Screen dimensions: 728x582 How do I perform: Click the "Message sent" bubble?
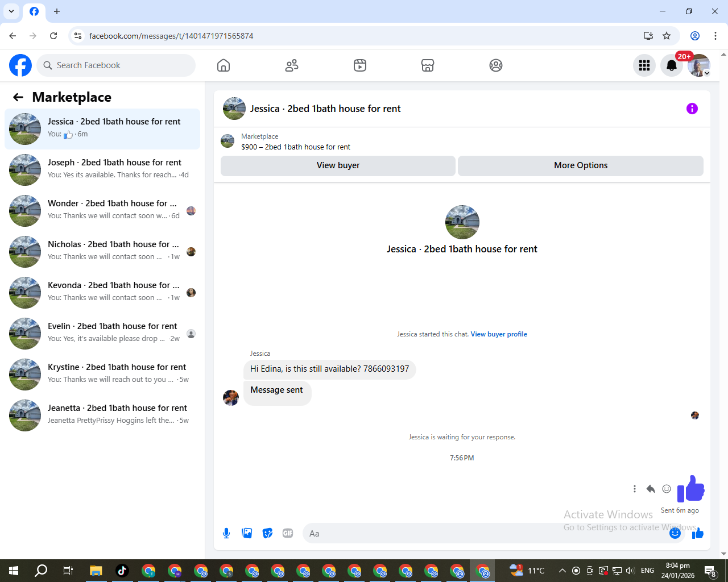coord(277,392)
